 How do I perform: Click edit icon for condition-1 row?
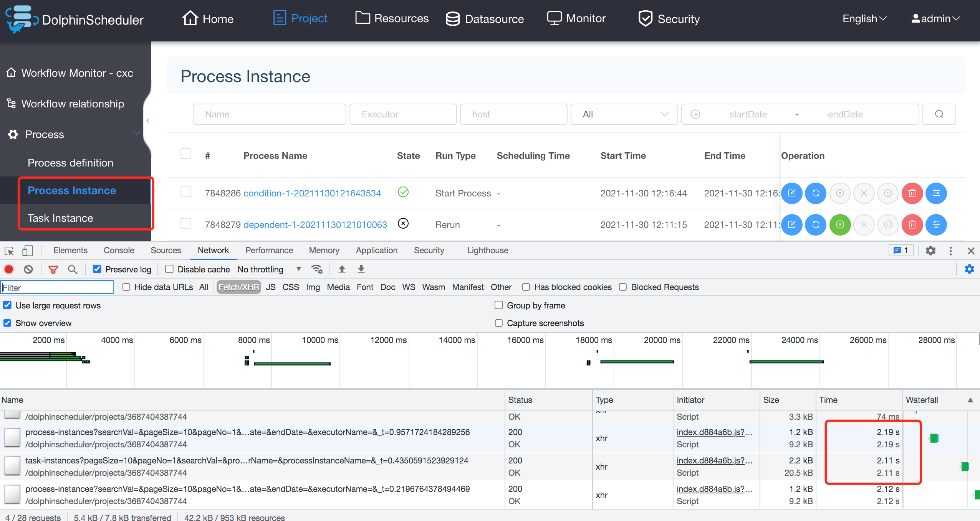pyautogui.click(x=792, y=193)
